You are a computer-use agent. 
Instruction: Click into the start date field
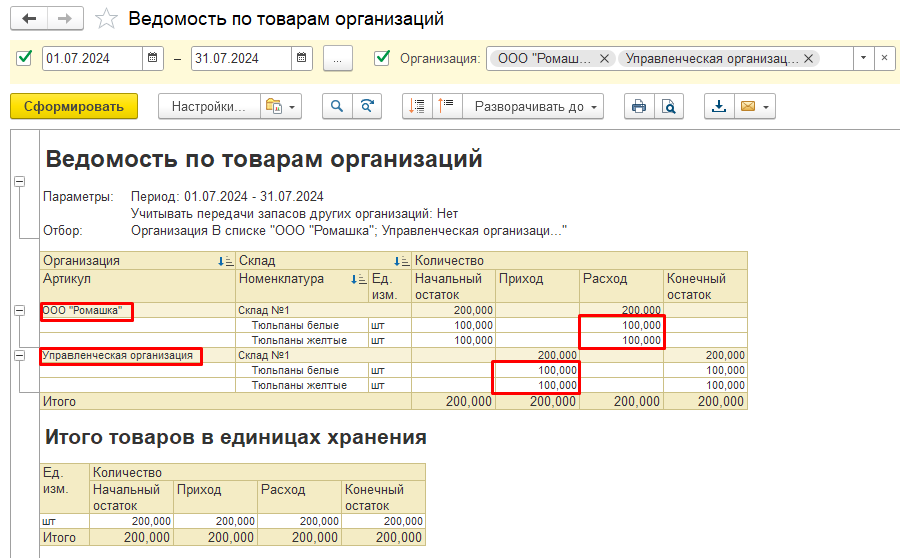tap(92, 58)
